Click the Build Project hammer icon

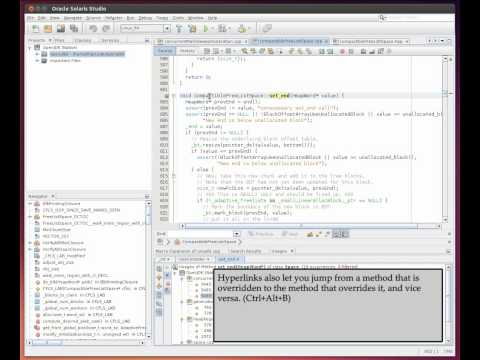(179, 29)
